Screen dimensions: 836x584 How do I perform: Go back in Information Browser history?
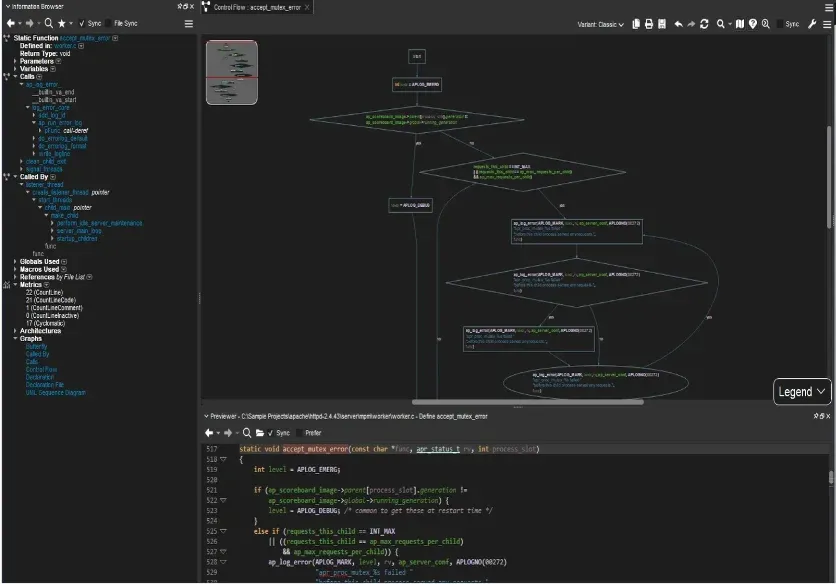(x=11, y=23)
